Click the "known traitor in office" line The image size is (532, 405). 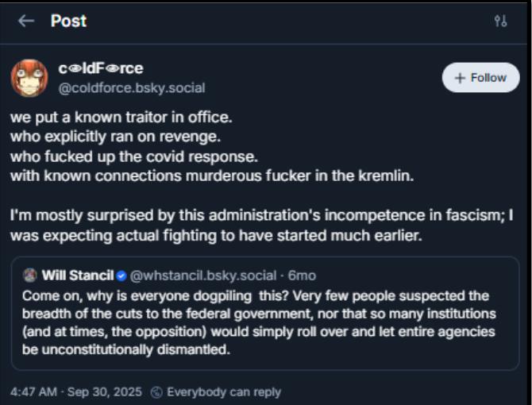[121, 118]
